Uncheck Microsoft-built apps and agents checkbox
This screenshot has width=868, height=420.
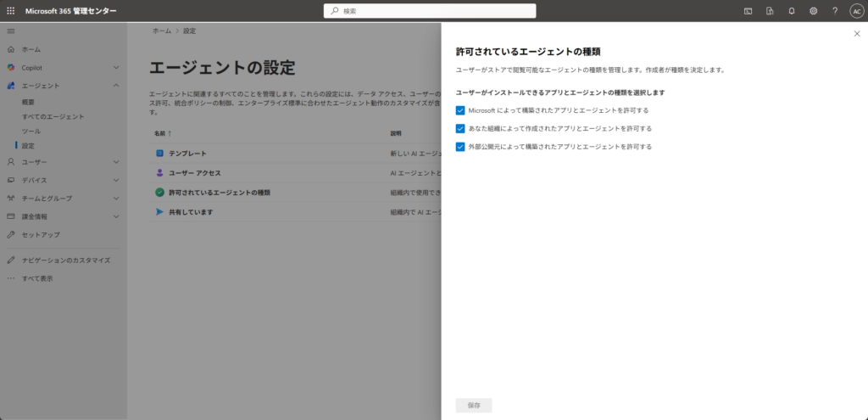pos(460,110)
